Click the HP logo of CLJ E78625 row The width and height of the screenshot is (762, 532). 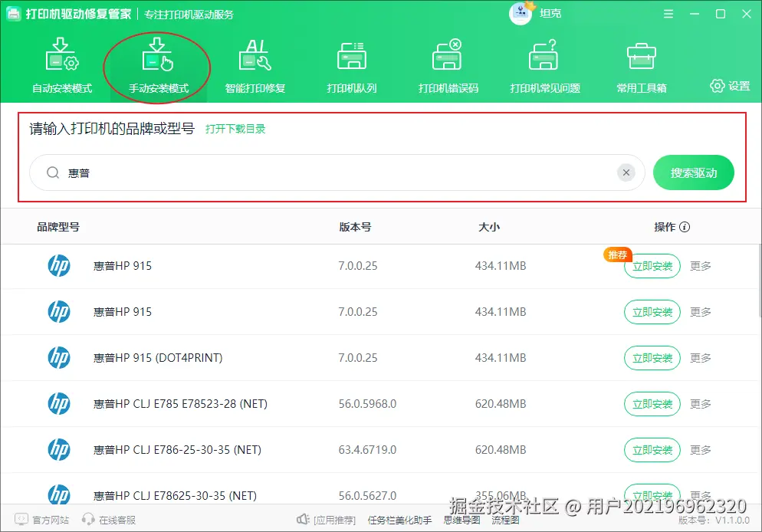(x=59, y=494)
